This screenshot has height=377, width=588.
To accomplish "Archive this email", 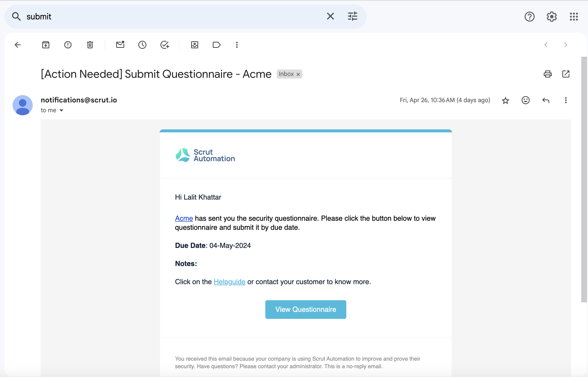I will click(x=46, y=45).
